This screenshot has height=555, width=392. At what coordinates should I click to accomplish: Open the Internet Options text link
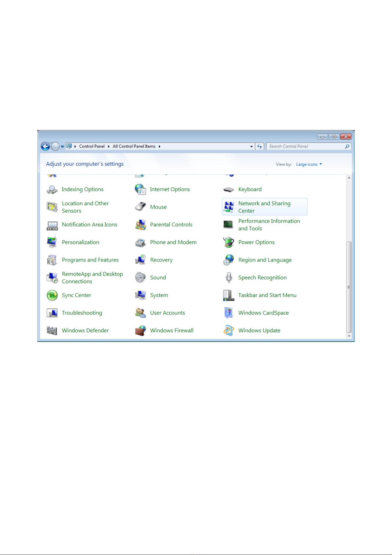pyautogui.click(x=170, y=189)
